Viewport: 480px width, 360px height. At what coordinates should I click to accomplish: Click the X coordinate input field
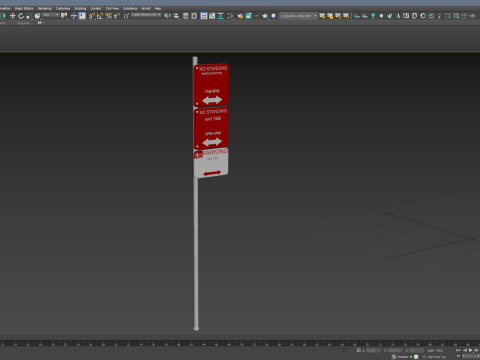pos(373,350)
